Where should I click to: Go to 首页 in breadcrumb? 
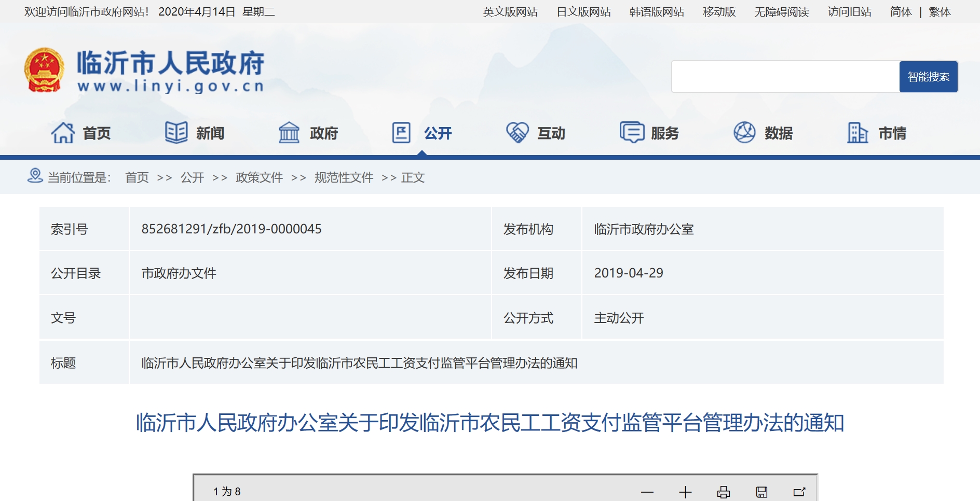pyautogui.click(x=137, y=177)
